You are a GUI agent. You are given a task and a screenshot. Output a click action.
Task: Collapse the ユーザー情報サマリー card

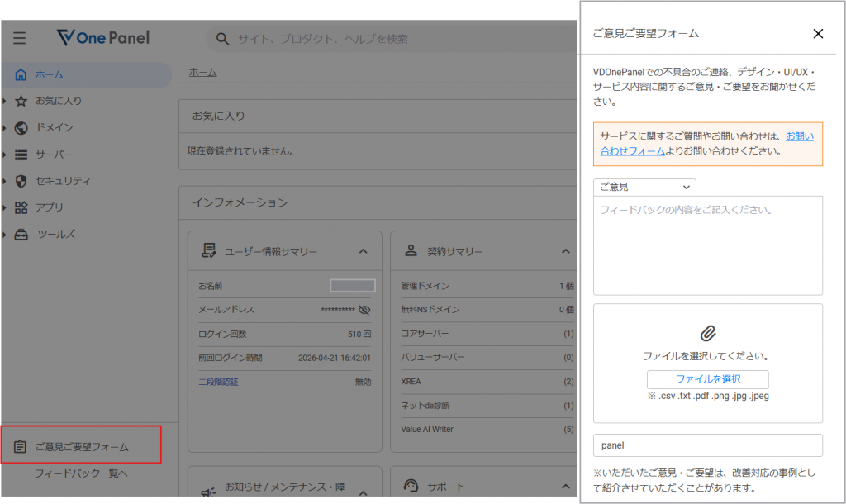(x=364, y=251)
